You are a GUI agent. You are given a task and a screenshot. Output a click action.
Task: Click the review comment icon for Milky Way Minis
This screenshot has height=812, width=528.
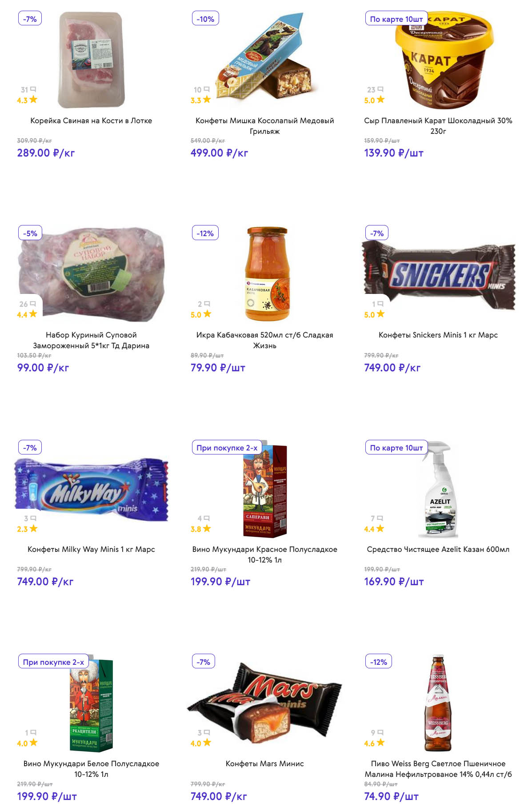(33, 518)
